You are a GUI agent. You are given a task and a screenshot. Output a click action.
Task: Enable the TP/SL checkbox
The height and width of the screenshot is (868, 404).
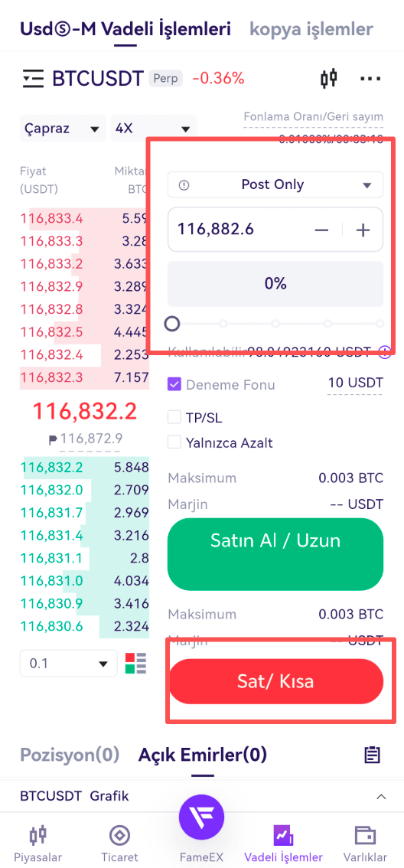coord(174,417)
